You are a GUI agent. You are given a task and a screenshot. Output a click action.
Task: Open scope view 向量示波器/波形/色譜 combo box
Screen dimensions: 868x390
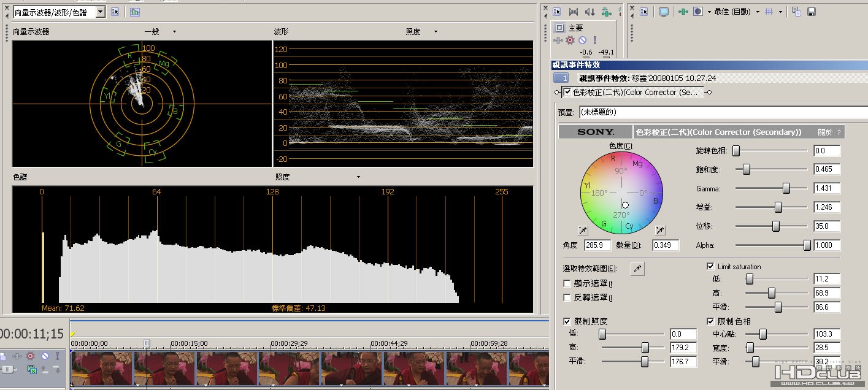[59, 12]
